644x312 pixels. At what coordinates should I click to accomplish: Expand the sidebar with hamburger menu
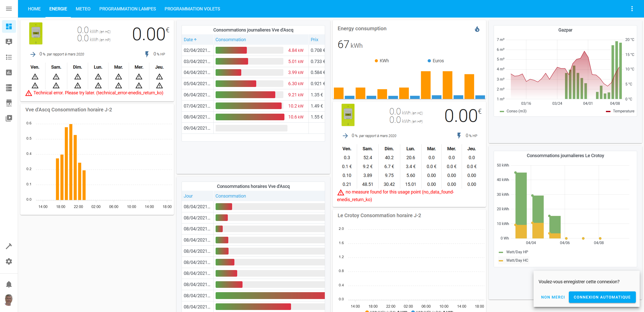[x=9, y=9]
